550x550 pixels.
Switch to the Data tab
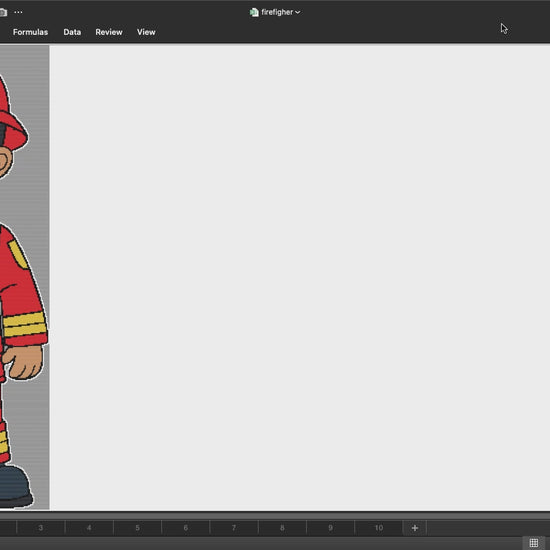pos(72,32)
